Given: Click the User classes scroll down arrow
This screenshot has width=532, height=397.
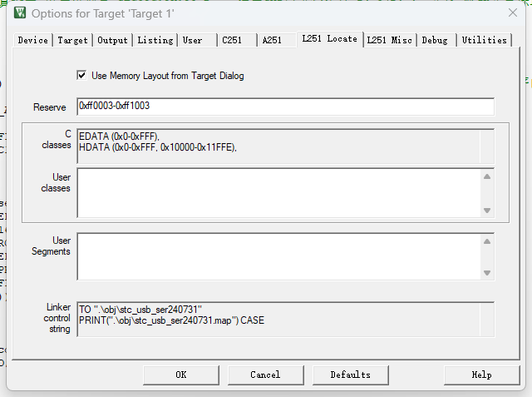Looking at the screenshot, I should [487, 211].
